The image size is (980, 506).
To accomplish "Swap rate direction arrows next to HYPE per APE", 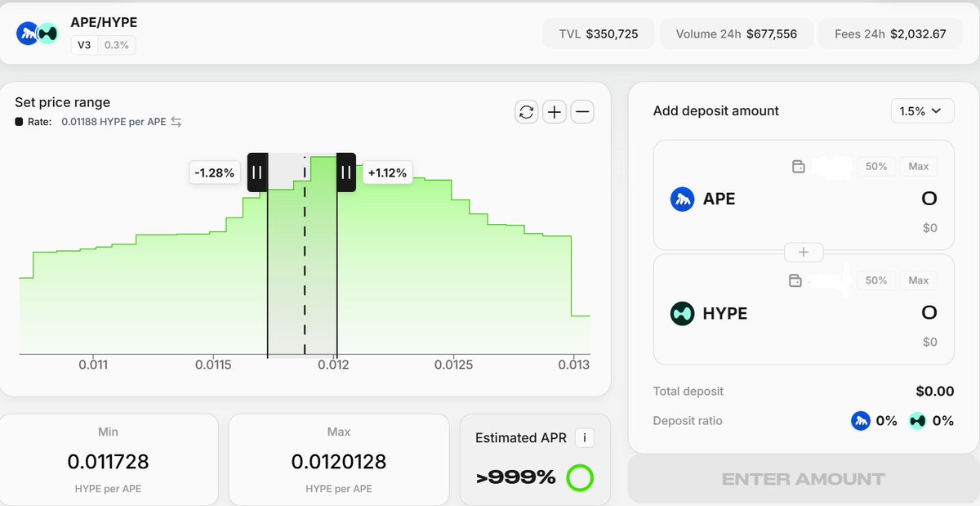I will tap(176, 122).
